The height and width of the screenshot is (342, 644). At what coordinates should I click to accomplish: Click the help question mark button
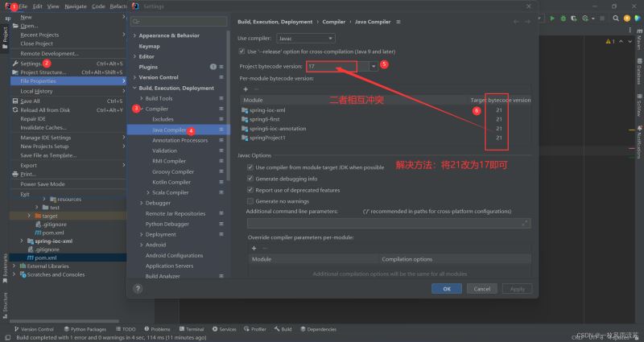point(138,289)
